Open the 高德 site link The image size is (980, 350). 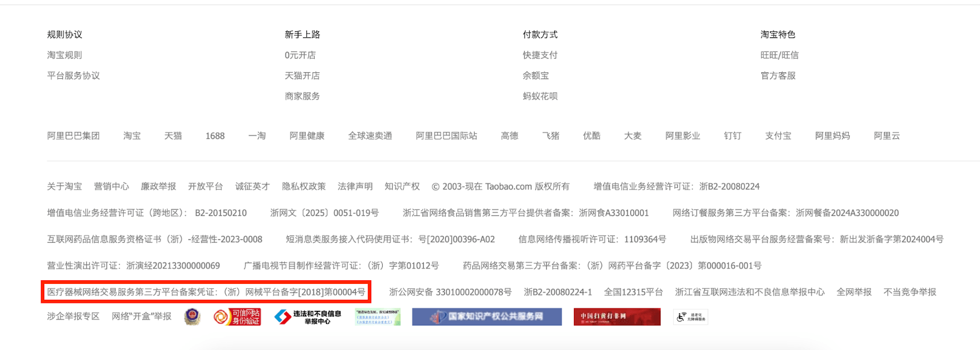coord(510,136)
